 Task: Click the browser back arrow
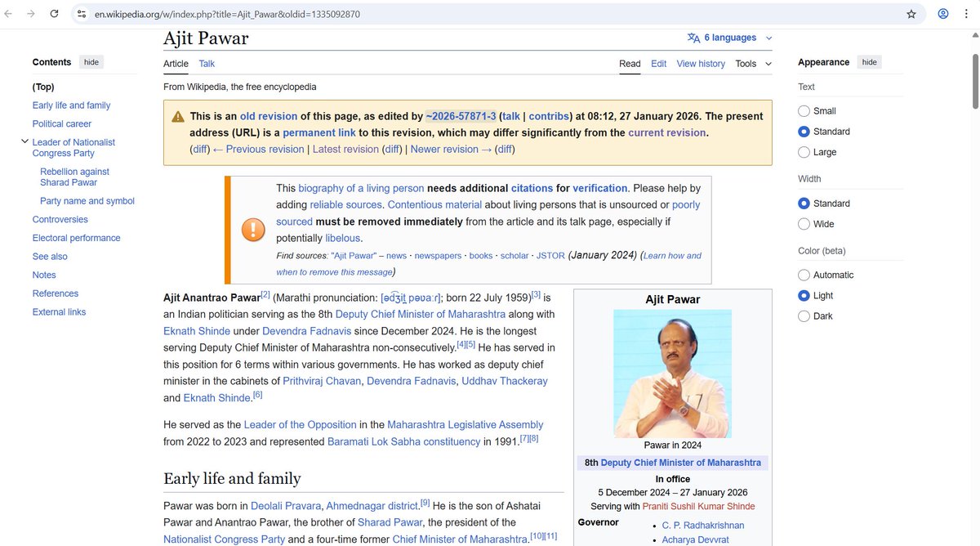pos(9,14)
